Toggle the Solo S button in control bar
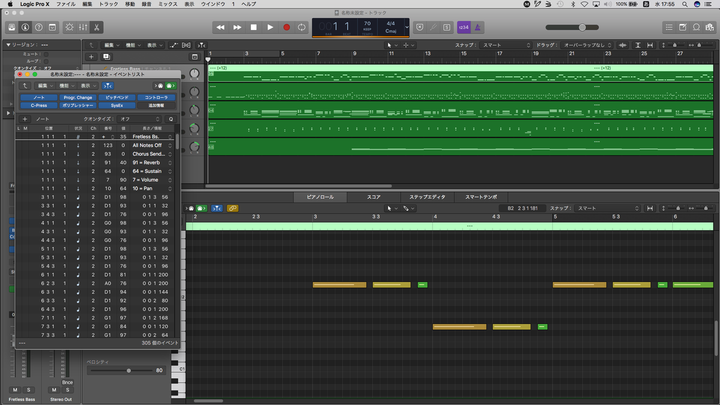Image resolution: width=720 pixels, height=405 pixels. click(447, 28)
